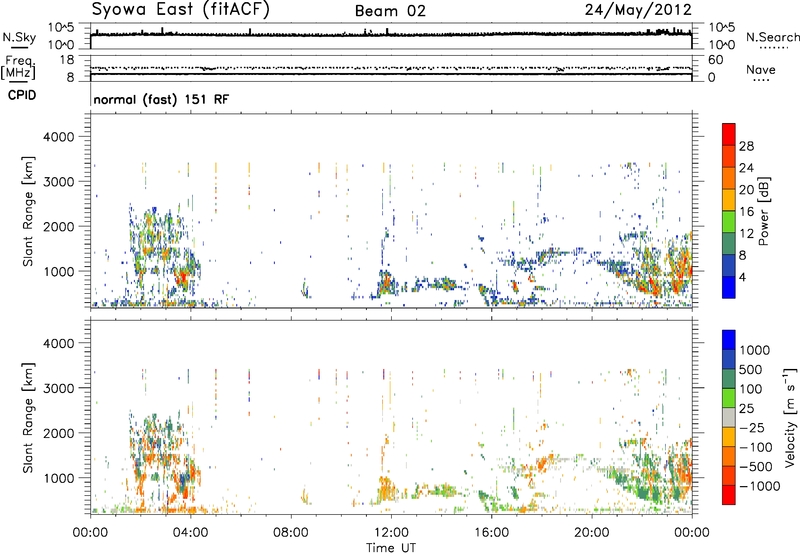Click the '20:00' time axis tick
Screen dimensions: 800x554
[x=591, y=533]
